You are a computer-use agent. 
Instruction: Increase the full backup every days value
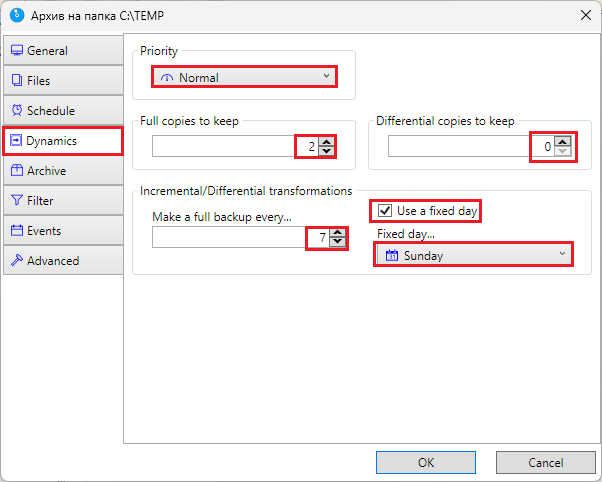tap(337, 233)
